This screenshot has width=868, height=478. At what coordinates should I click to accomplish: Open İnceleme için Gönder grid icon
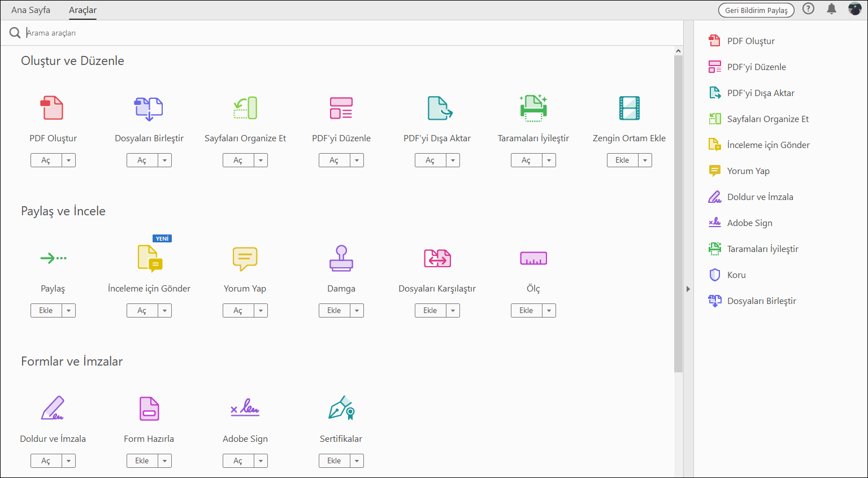pyautogui.click(x=150, y=258)
